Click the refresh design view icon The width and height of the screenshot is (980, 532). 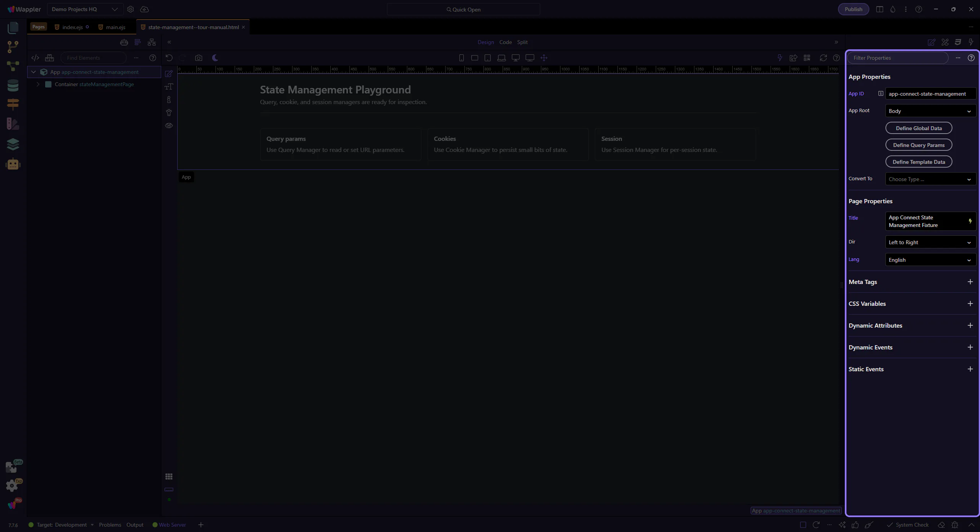coord(823,58)
